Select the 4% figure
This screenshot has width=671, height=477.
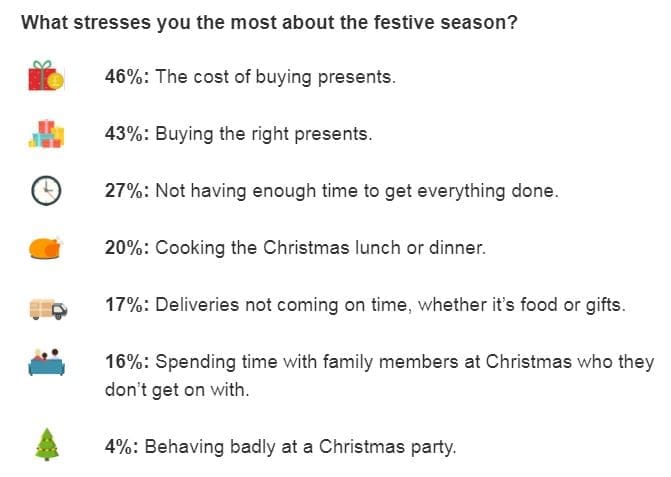119,448
